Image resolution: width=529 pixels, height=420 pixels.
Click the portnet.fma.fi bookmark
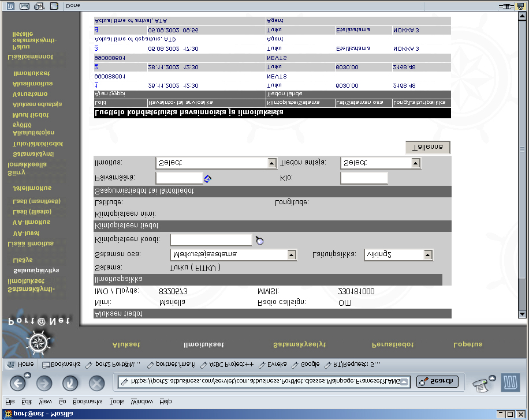pos(172,365)
